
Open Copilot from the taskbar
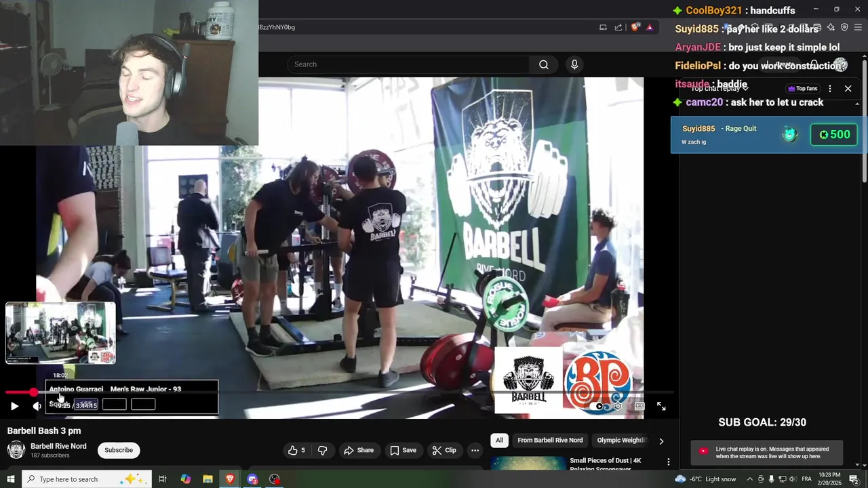pyautogui.click(x=186, y=479)
